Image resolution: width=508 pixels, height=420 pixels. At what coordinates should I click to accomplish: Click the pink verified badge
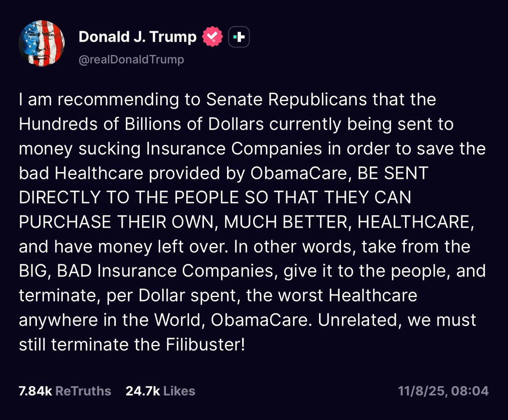pyautogui.click(x=212, y=37)
